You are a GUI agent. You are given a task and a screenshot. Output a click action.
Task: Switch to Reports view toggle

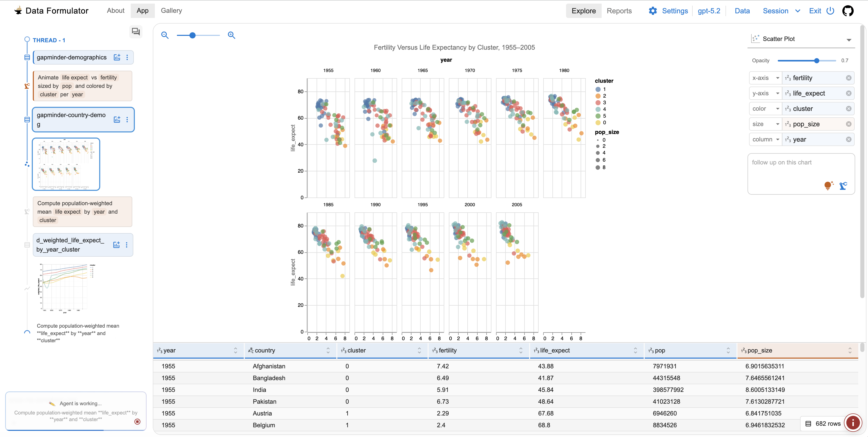(619, 11)
